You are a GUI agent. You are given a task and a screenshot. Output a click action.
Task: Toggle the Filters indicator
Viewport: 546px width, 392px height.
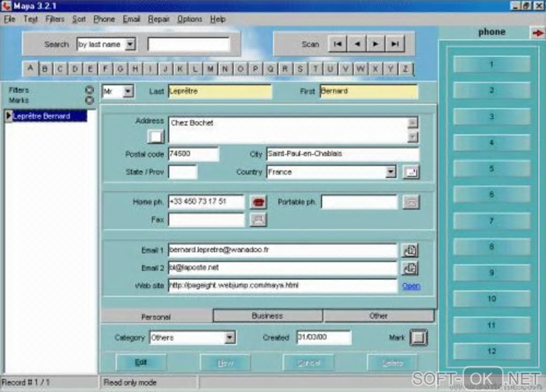[x=89, y=90]
